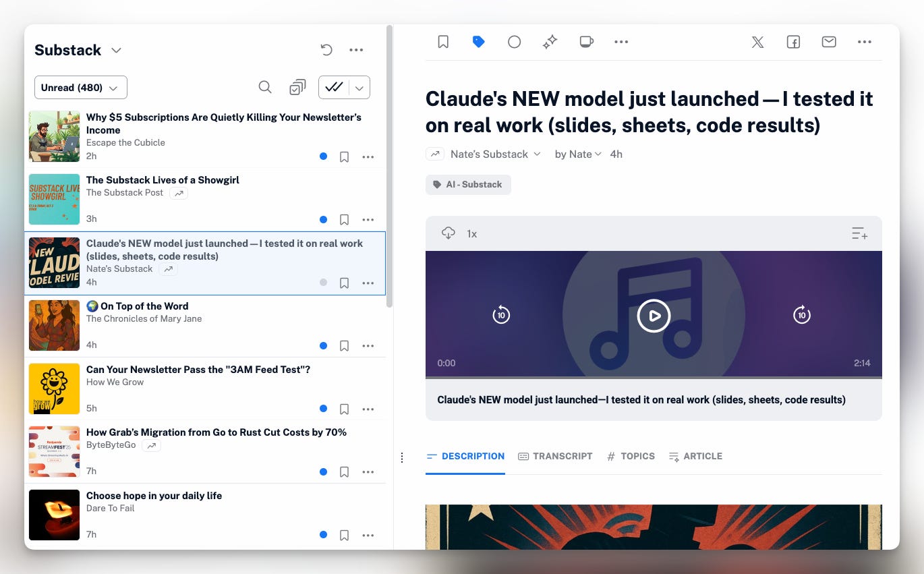Change 1x playback speed
The width and height of the screenshot is (924, 574).
click(472, 234)
